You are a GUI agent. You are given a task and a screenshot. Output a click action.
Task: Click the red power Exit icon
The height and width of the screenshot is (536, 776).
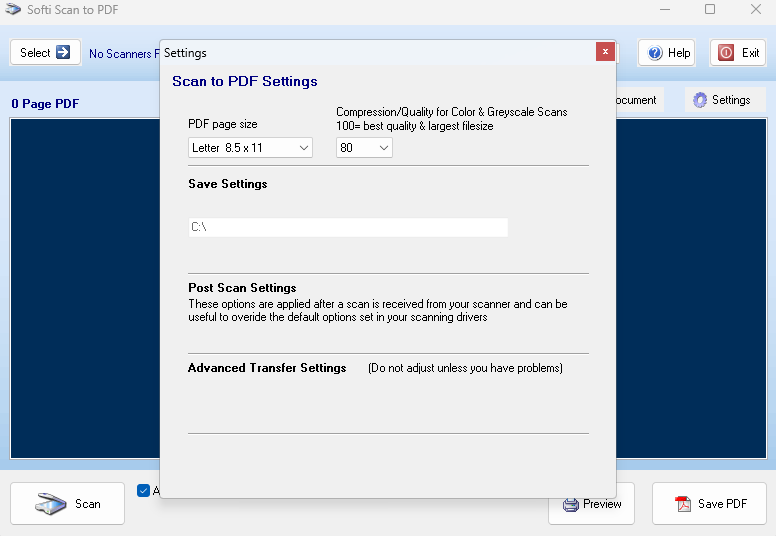[726, 53]
